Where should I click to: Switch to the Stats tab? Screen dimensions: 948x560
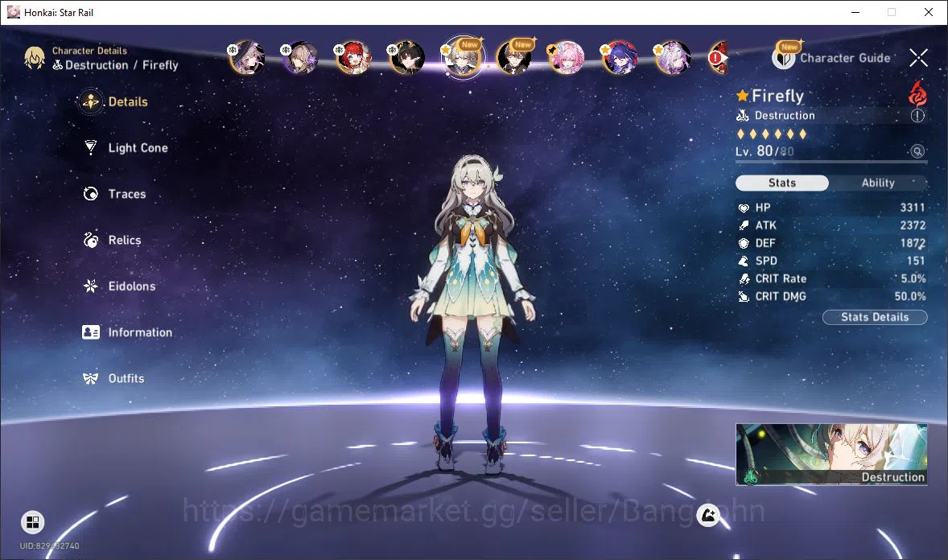(x=781, y=183)
